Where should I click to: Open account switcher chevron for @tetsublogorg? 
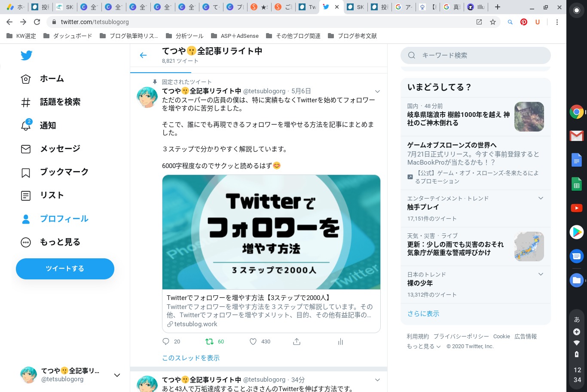pyautogui.click(x=117, y=375)
